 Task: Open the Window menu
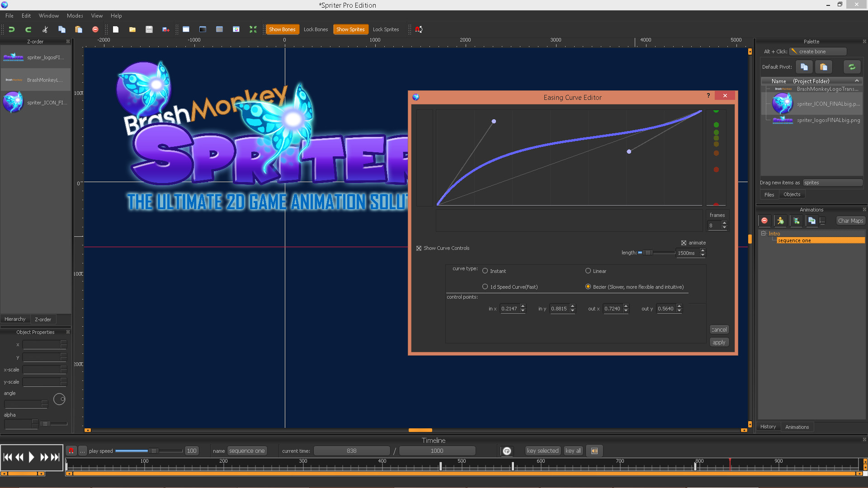coord(51,15)
